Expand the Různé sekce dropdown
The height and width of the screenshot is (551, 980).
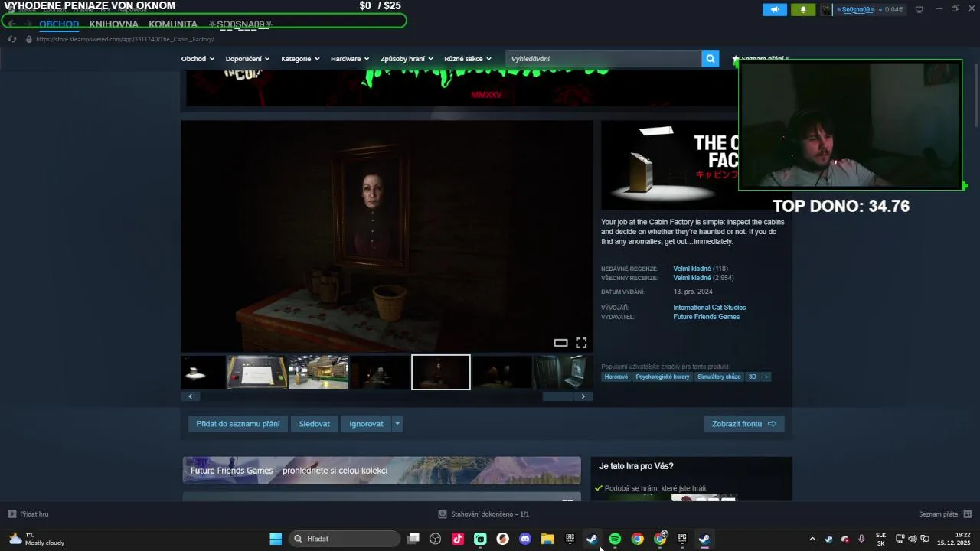click(x=468, y=59)
